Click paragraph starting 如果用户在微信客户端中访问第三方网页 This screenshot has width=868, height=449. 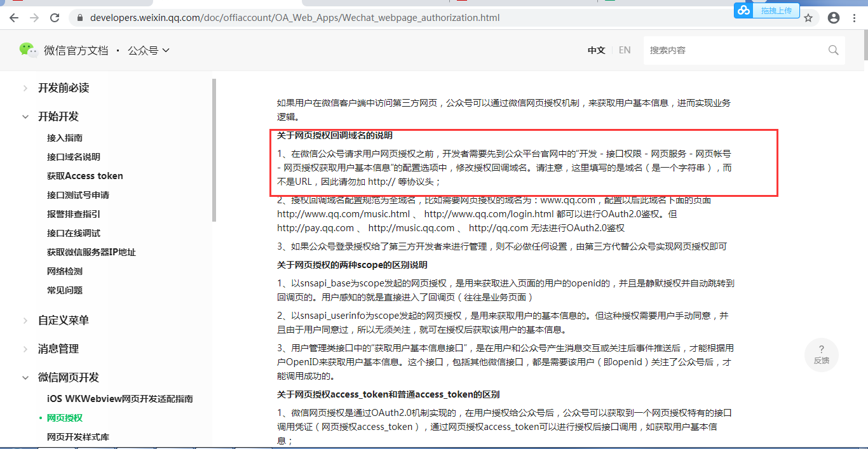pyautogui.click(x=504, y=110)
